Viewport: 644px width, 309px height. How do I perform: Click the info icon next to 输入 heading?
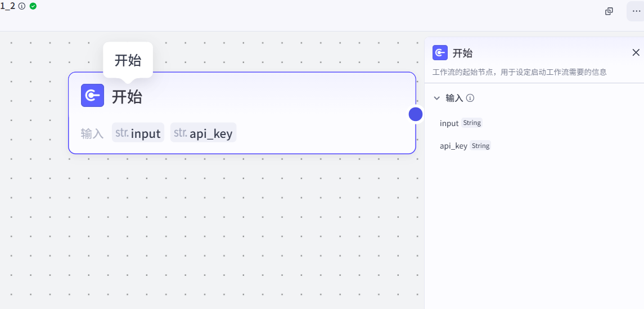[x=470, y=98]
